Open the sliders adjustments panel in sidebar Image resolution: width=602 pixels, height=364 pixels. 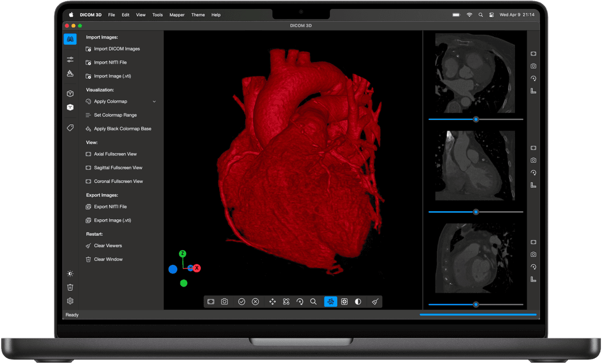(x=70, y=60)
